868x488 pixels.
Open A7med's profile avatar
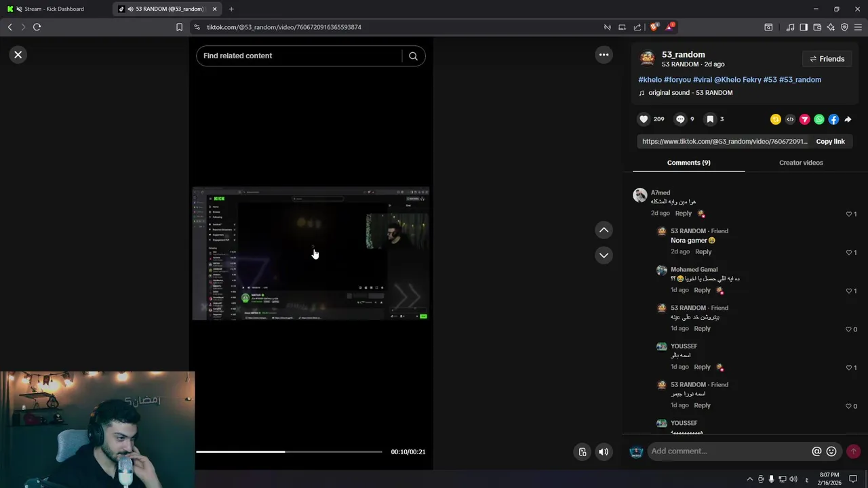pos(639,196)
